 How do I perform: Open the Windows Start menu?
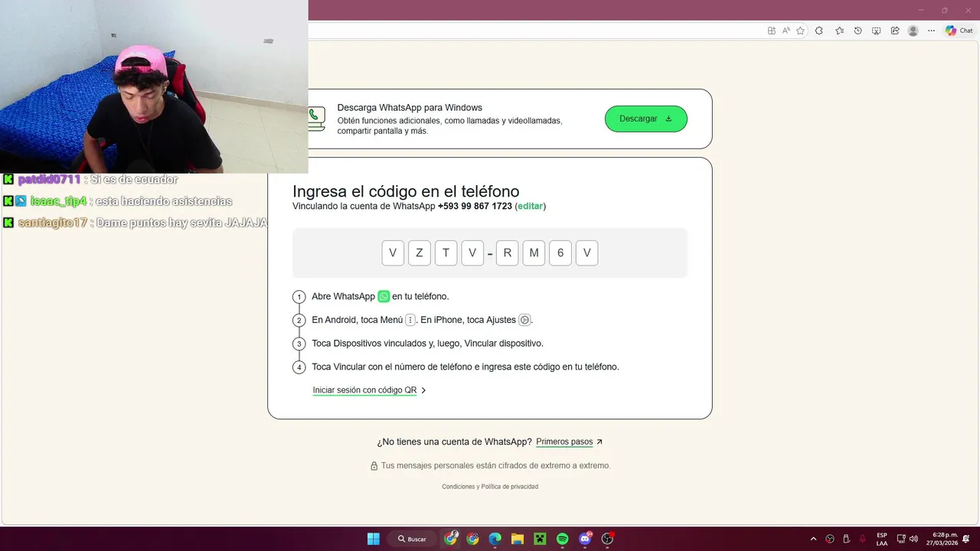pos(373,539)
